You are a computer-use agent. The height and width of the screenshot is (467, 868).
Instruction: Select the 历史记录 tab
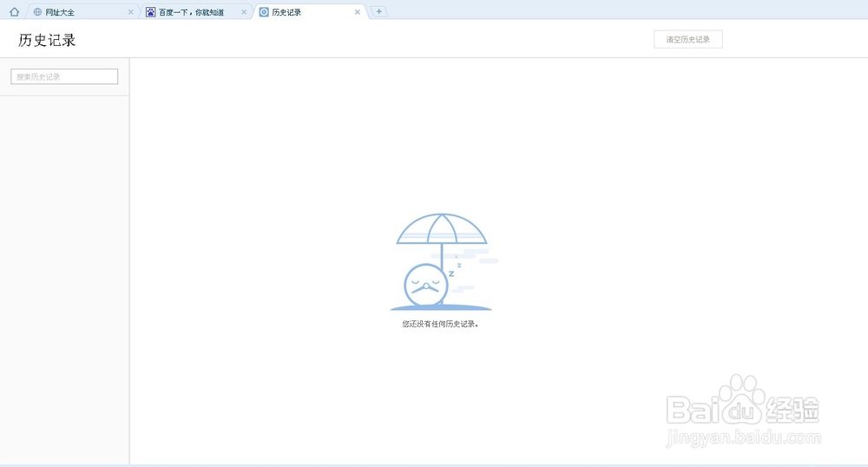pos(310,11)
